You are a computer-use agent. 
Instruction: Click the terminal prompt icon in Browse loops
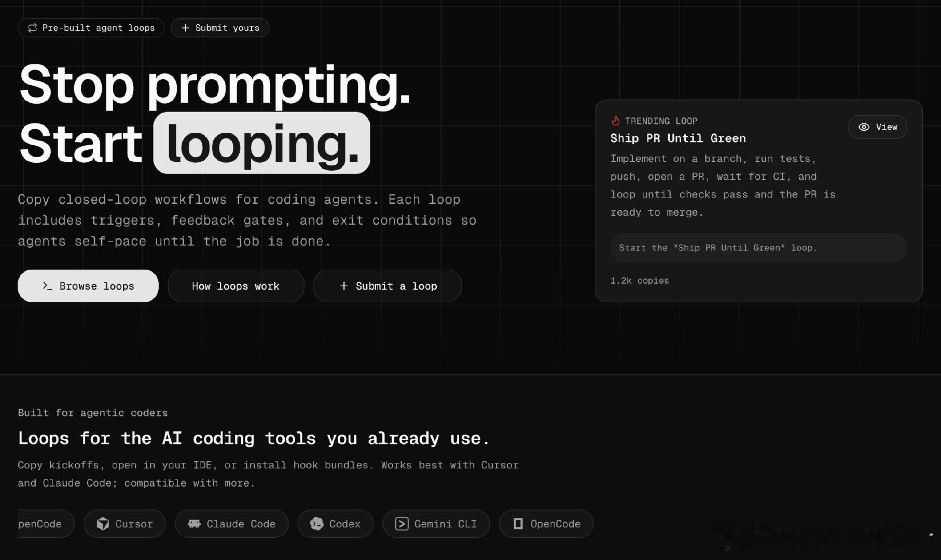[x=47, y=286]
